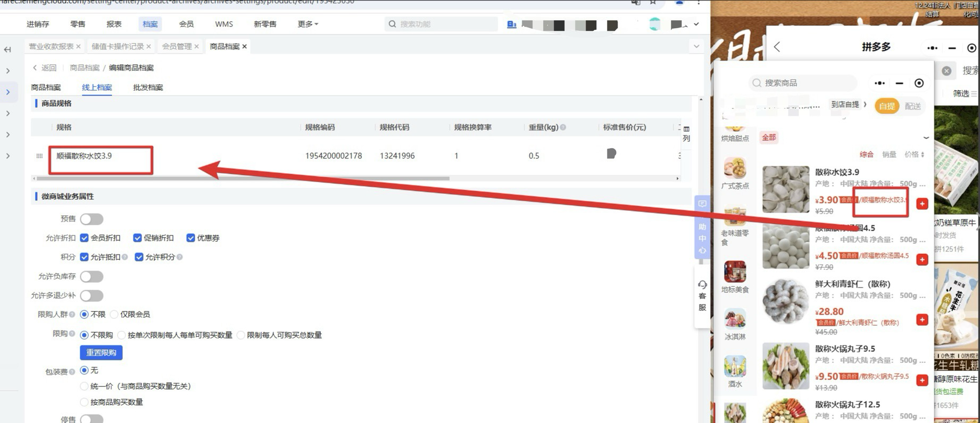Screen dimensions: 980x423
Task: Uncheck the 优惠券 checkbox
Action: [190, 238]
